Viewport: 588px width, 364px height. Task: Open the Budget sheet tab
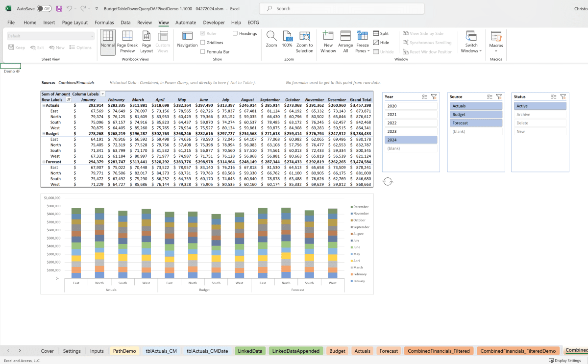point(337,350)
